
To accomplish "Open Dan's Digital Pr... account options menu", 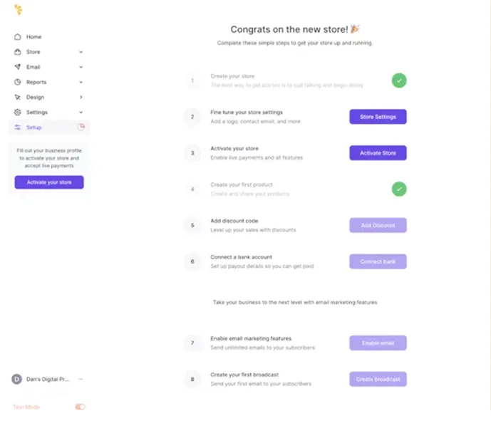I will click(x=81, y=379).
